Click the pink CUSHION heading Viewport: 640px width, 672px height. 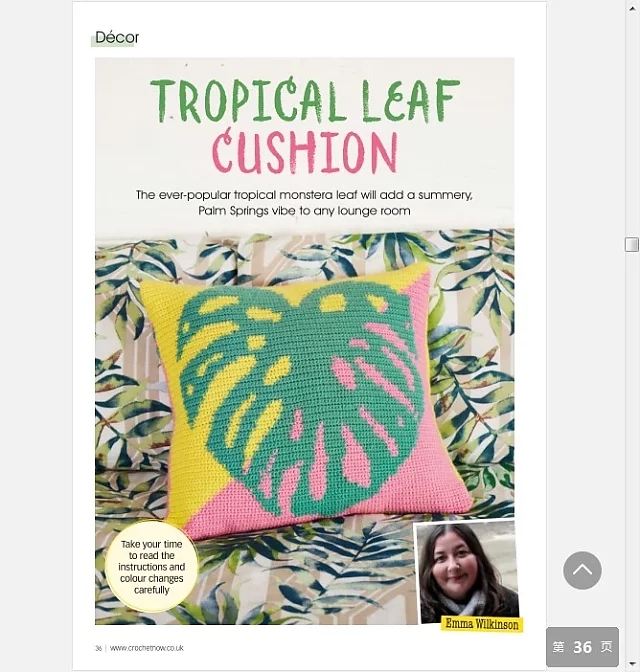click(x=305, y=153)
